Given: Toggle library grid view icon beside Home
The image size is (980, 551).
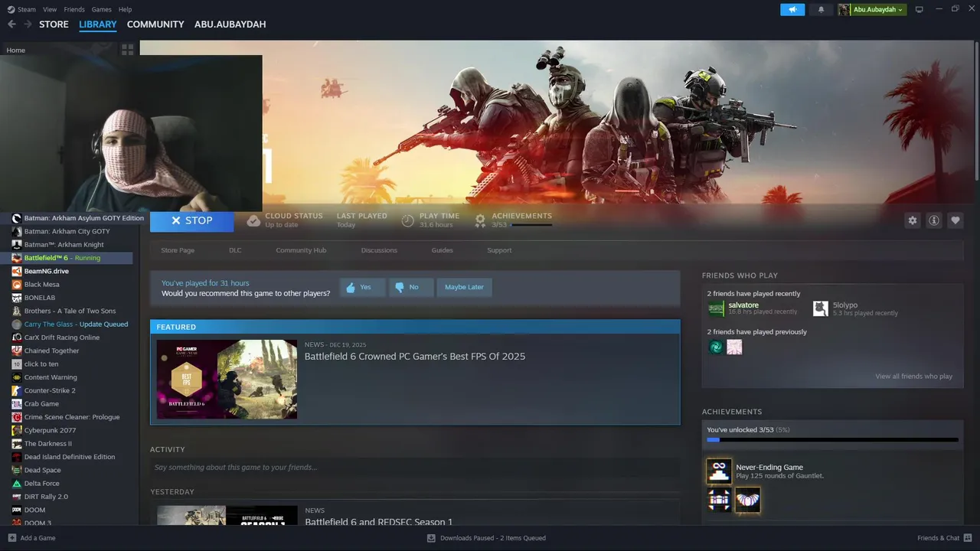Looking at the screenshot, I should pyautogui.click(x=127, y=50).
